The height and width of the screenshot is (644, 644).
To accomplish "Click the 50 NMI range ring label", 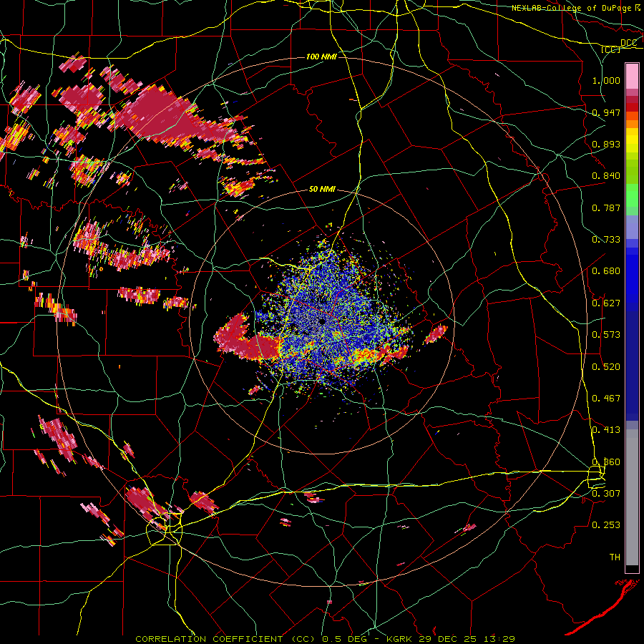I will tap(322, 190).
